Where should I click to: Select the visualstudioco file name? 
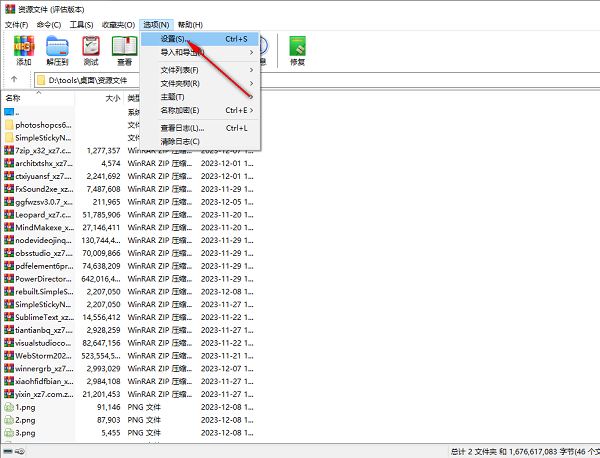coord(43,343)
